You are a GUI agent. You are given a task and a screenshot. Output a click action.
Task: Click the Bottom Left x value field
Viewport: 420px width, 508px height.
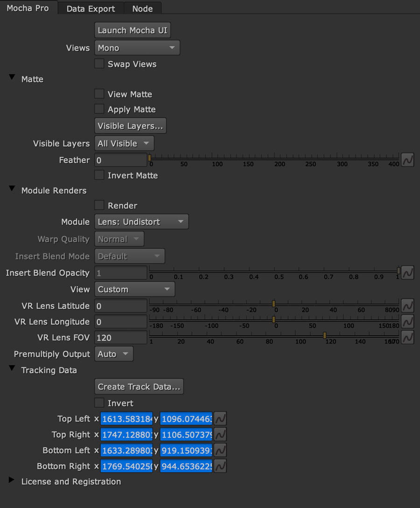pos(126,450)
